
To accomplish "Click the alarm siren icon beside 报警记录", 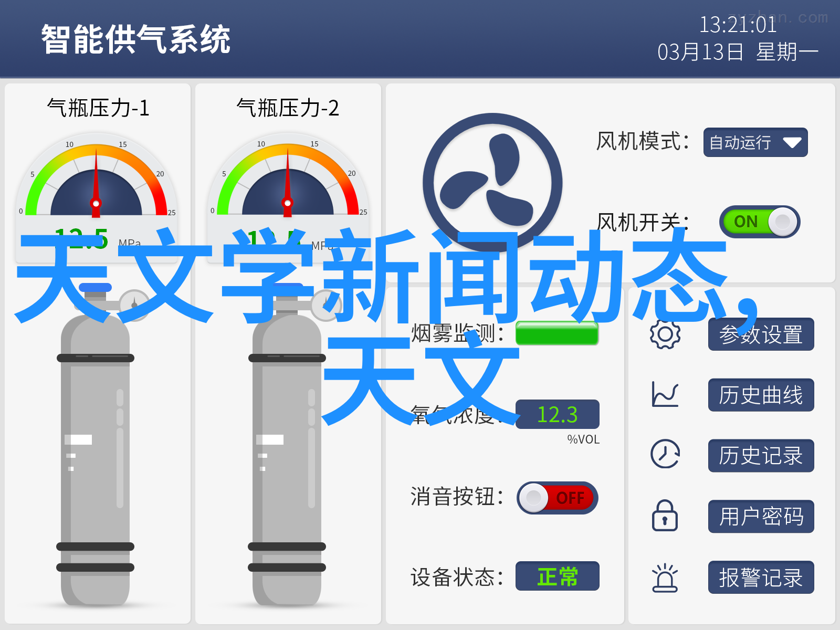I will tap(665, 577).
